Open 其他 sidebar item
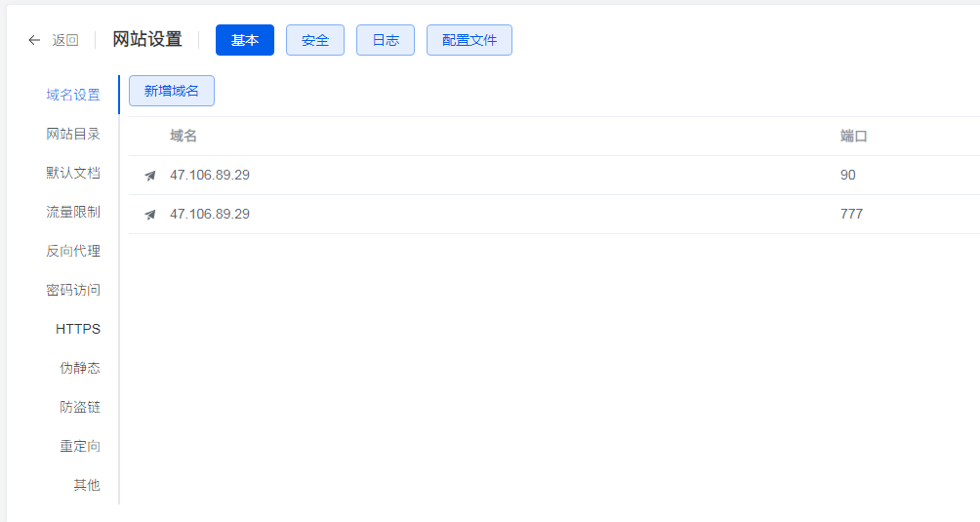This screenshot has width=980, height=522. coord(87,485)
